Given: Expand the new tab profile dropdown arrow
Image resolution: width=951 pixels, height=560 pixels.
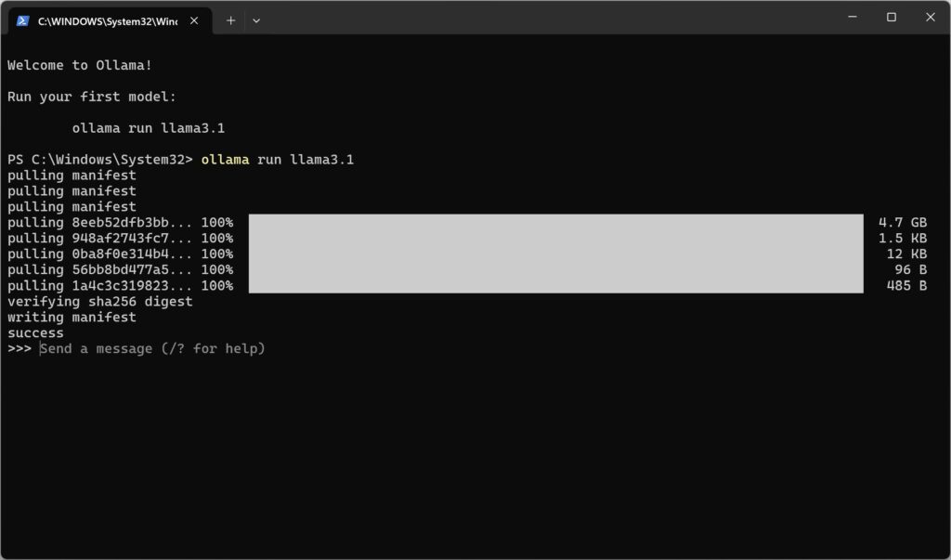Looking at the screenshot, I should click(256, 20).
